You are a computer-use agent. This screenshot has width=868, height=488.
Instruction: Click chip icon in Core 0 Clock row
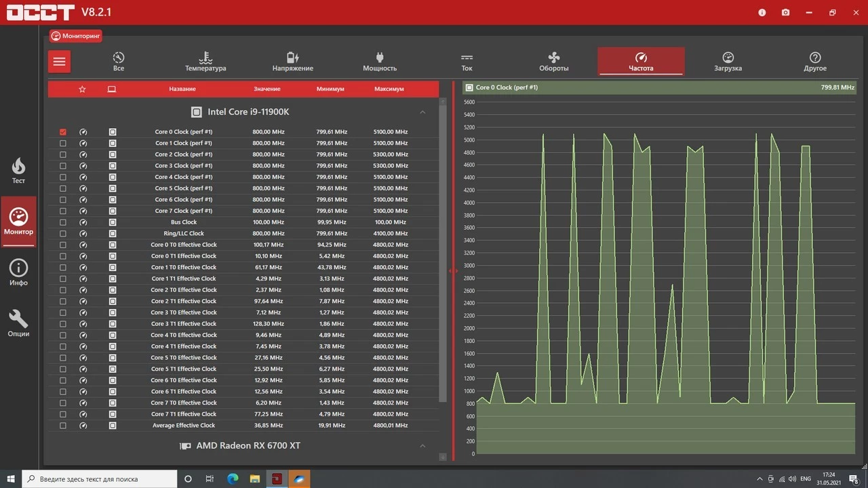[113, 132]
